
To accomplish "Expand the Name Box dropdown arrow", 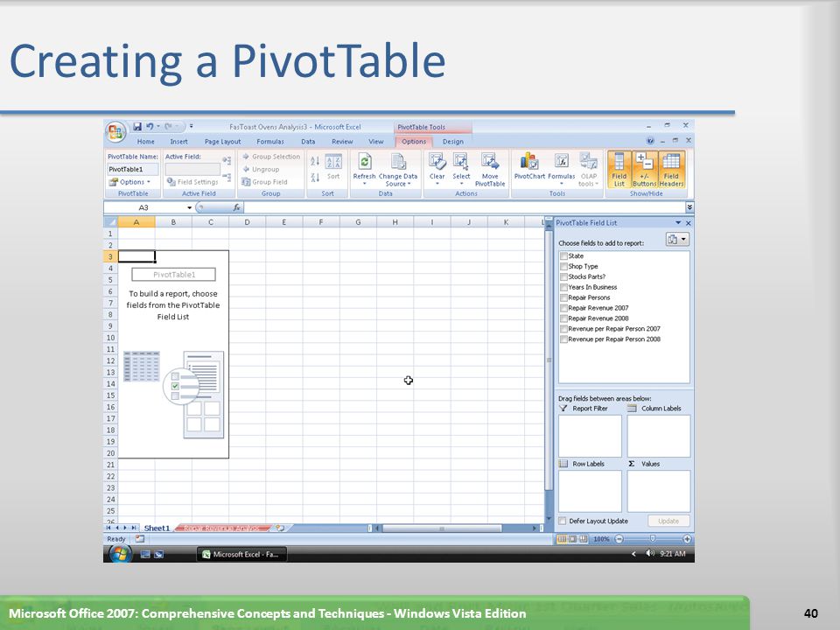I will click(x=189, y=208).
